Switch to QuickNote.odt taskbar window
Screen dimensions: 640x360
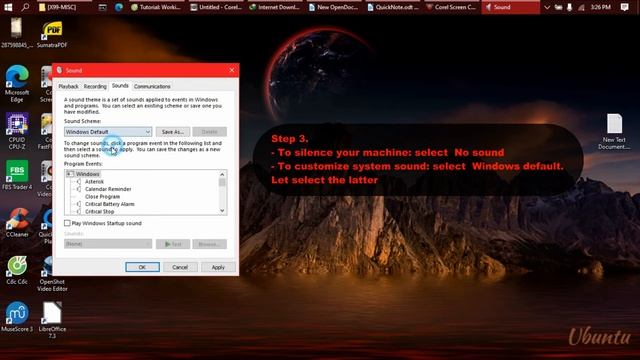click(393, 7)
